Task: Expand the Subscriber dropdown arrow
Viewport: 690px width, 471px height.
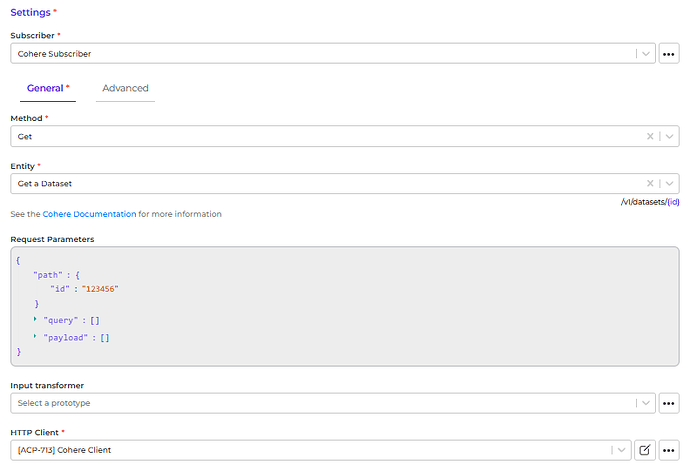Action: (x=646, y=54)
